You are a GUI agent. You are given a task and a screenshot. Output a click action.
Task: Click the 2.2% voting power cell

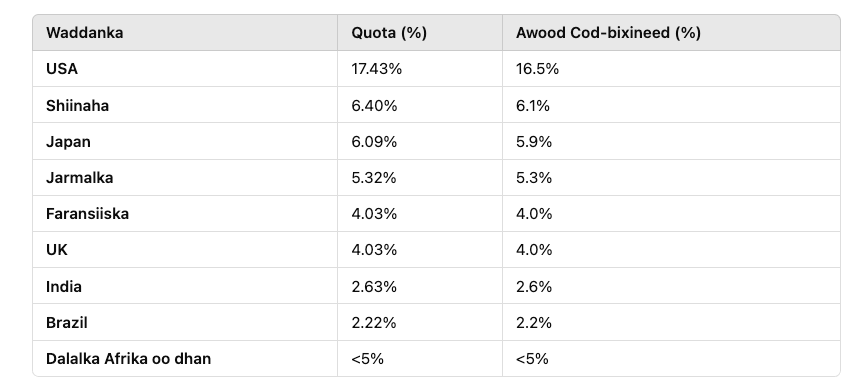pos(534,323)
